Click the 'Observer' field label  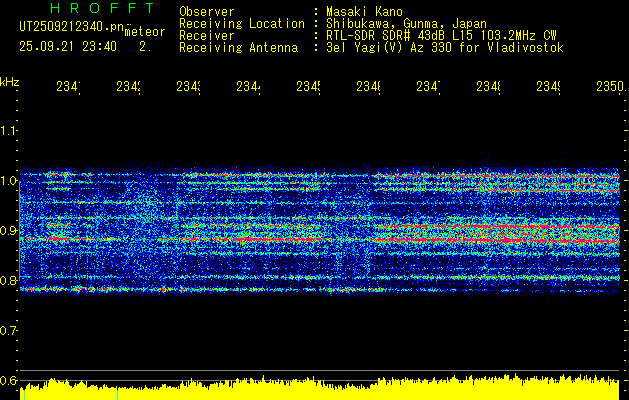207,11
